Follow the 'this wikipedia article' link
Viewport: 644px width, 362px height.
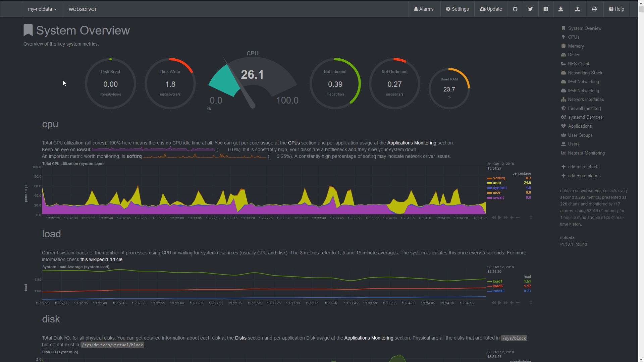(x=101, y=259)
